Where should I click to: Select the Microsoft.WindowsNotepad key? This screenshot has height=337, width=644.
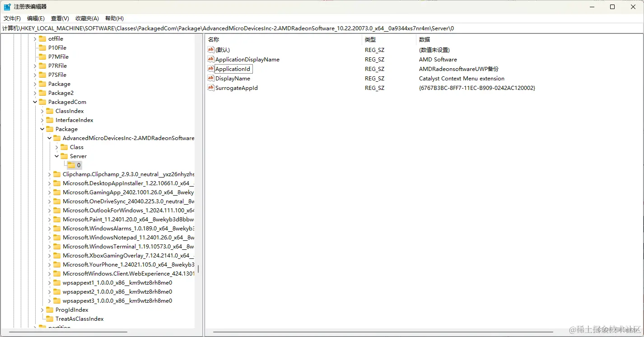pos(128,238)
